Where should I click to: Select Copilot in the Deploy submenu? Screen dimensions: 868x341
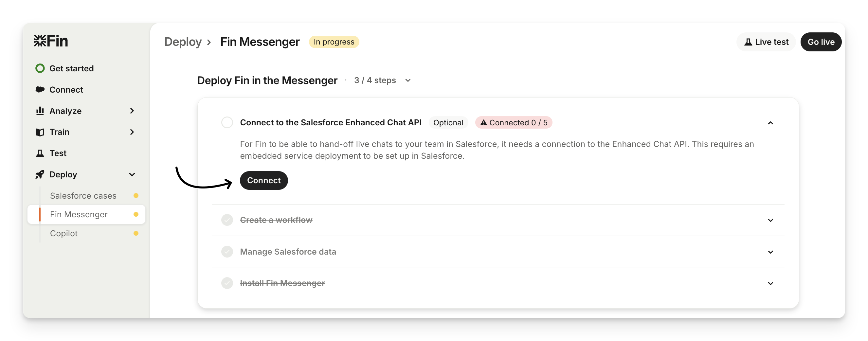[x=64, y=234]
